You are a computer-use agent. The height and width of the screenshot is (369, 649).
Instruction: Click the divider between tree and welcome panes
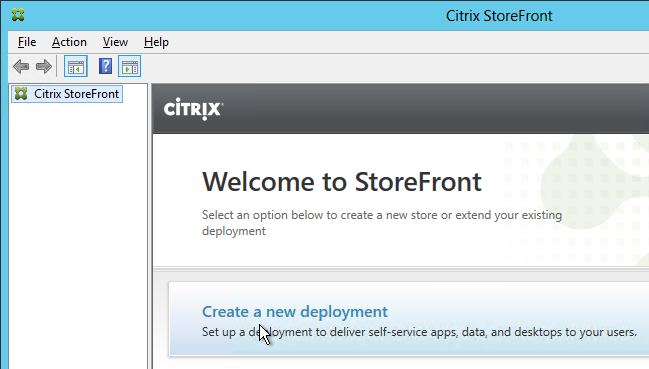point(150,226)
